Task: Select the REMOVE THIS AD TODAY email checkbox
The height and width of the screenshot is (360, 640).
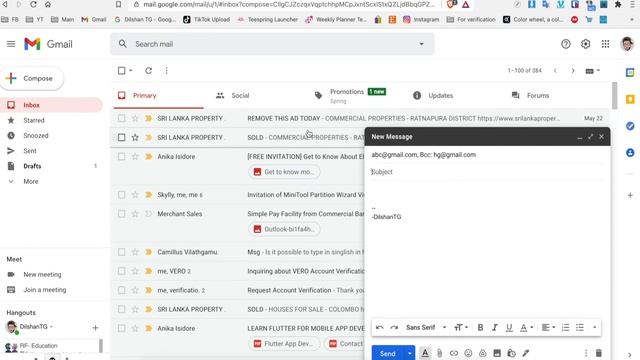Action: tap(122, 118)
